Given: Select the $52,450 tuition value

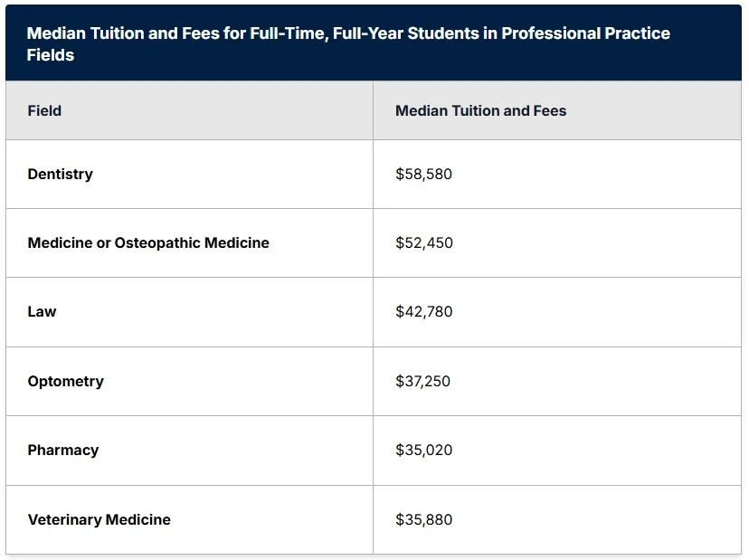Looking at the screenshot, I should click(x=423, y=242).
